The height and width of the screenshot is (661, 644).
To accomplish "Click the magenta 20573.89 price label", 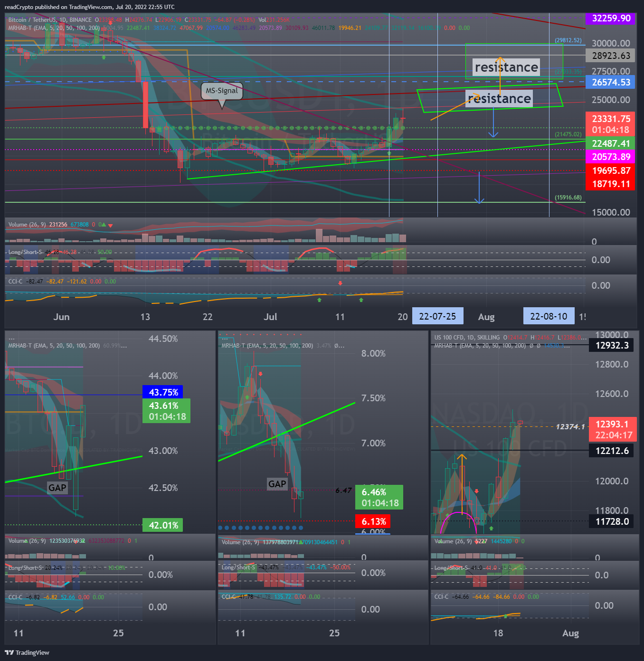I will coord(611,157).
